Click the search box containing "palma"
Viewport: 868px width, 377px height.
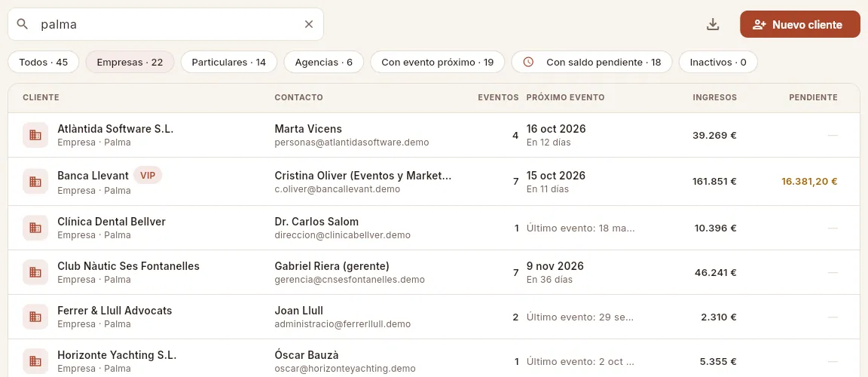pos(166,24)
